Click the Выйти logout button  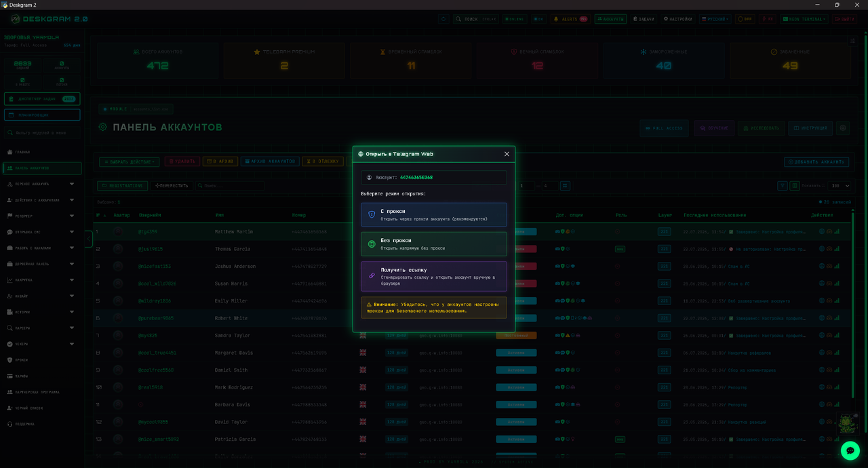[x=845, y=19]
